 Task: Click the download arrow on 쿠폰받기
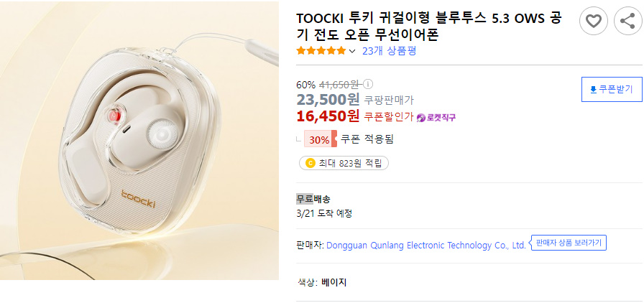pos(593,90)
